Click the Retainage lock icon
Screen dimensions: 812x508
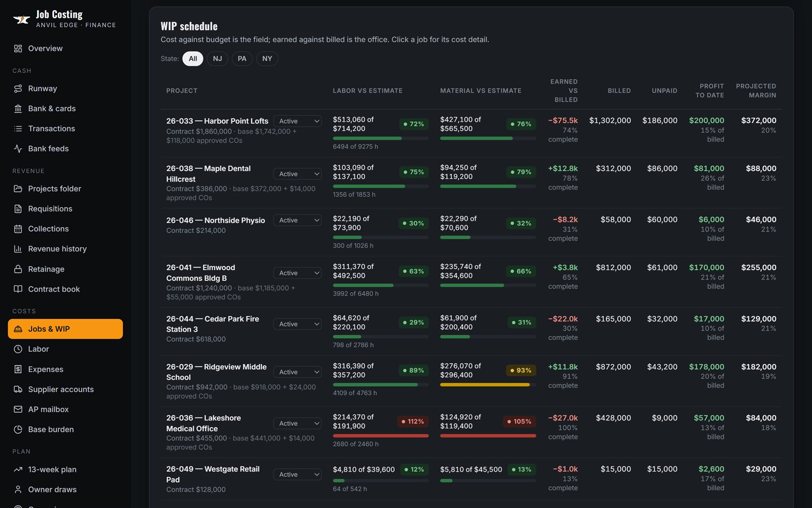coord(18,269)
